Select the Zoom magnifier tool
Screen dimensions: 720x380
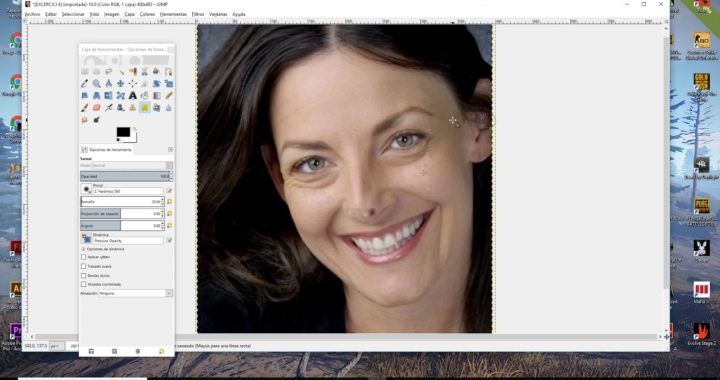point(96,84)
